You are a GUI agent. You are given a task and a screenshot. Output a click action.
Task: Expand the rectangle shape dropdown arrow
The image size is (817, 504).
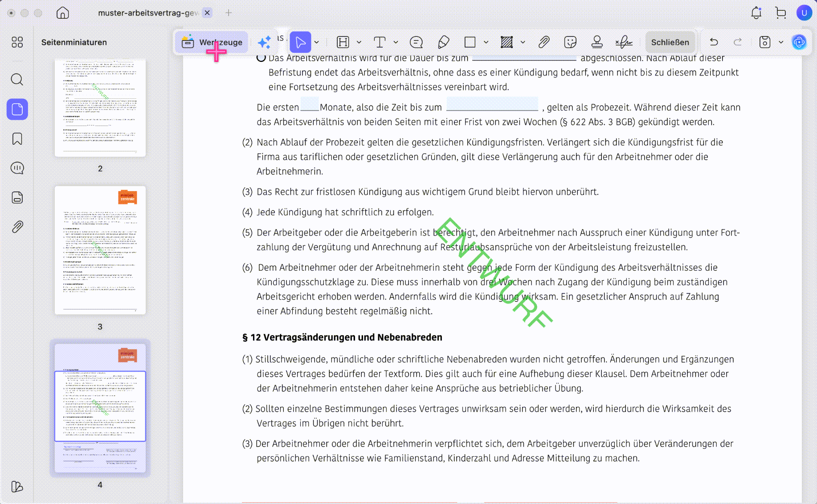coord(486,42)
